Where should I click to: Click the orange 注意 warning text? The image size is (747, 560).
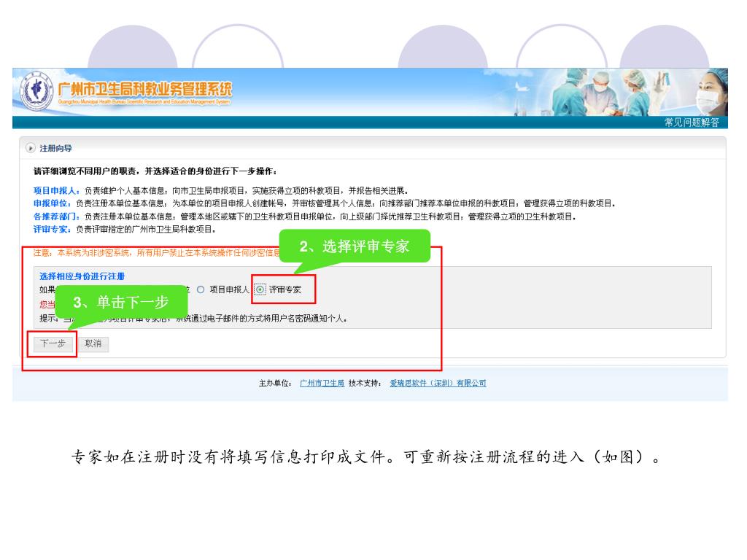pos(158,253)
